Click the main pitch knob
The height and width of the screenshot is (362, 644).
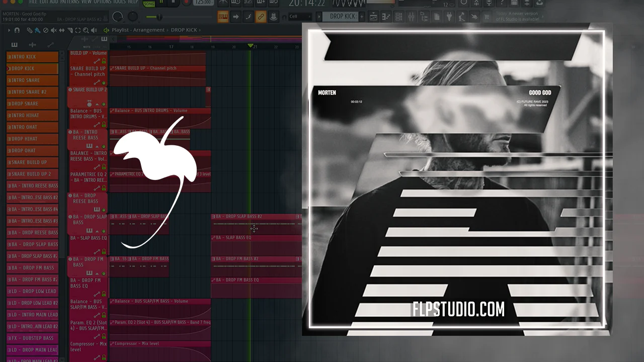tap(133, 17)
